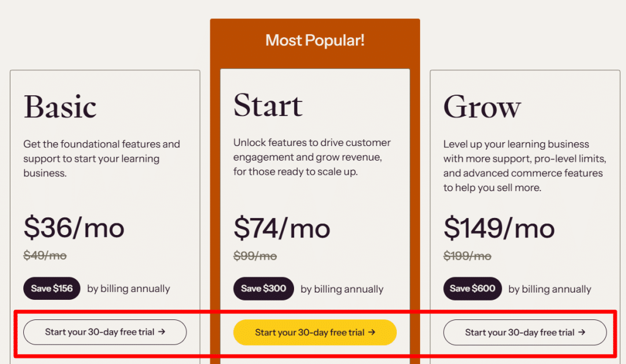Image resolution: width=626 pixels, height=364 pixels.
Task: Click the Save $300 pill badge
Action: point(263,288)
